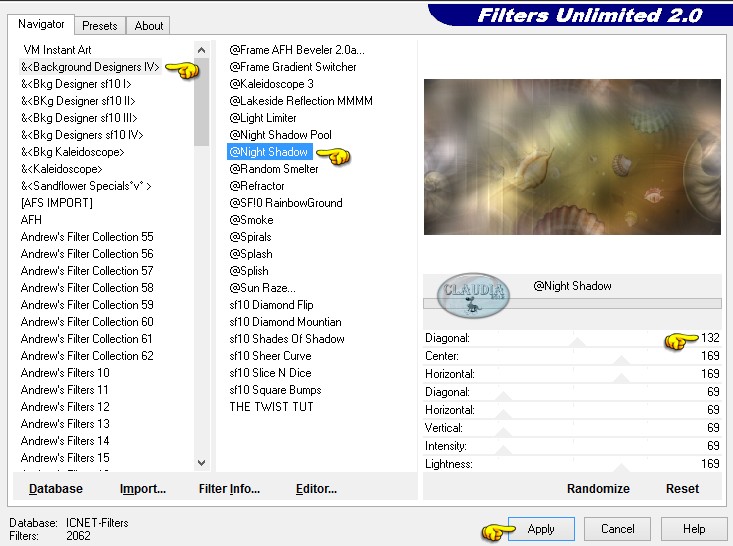Click the seashell preview image
Screen dimensions: 733x546
coord(572,157)
